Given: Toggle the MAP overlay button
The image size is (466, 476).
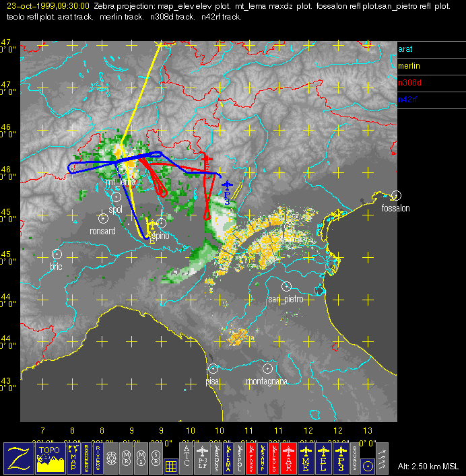Looking at the screenshot, I should click(x=73, y=458).
